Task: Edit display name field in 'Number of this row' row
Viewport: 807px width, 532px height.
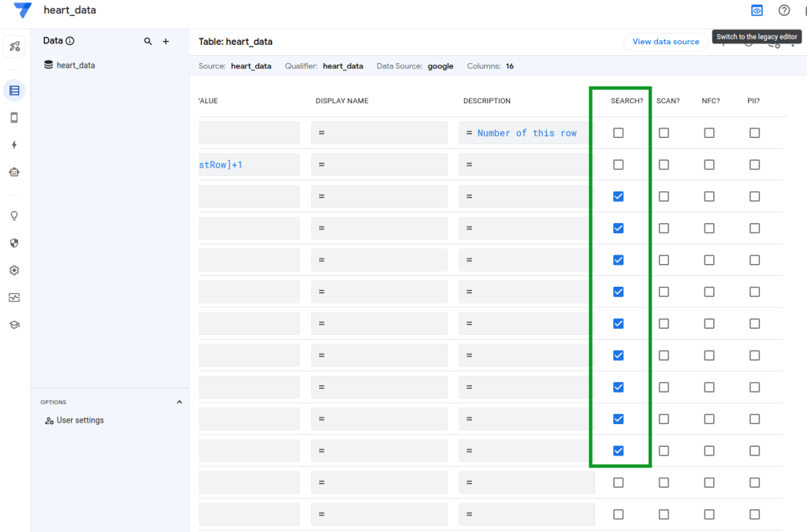Action: [379, 132]
